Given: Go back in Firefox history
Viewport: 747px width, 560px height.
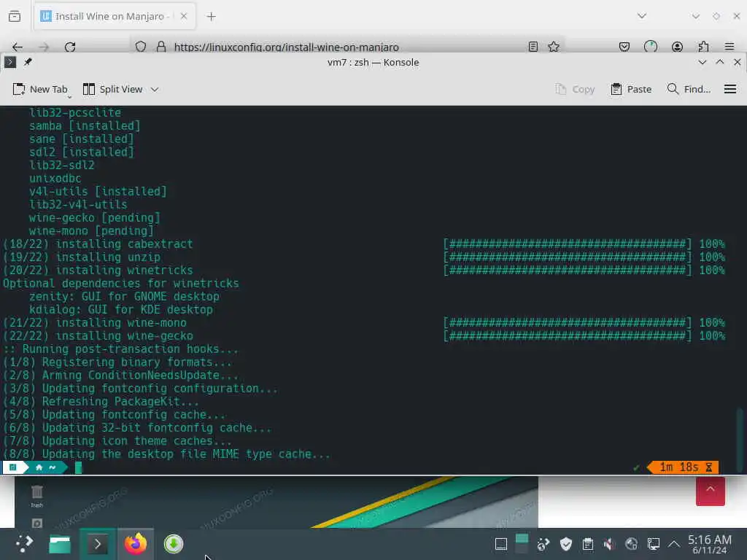Looking at the screenshot, I should 18,47.
